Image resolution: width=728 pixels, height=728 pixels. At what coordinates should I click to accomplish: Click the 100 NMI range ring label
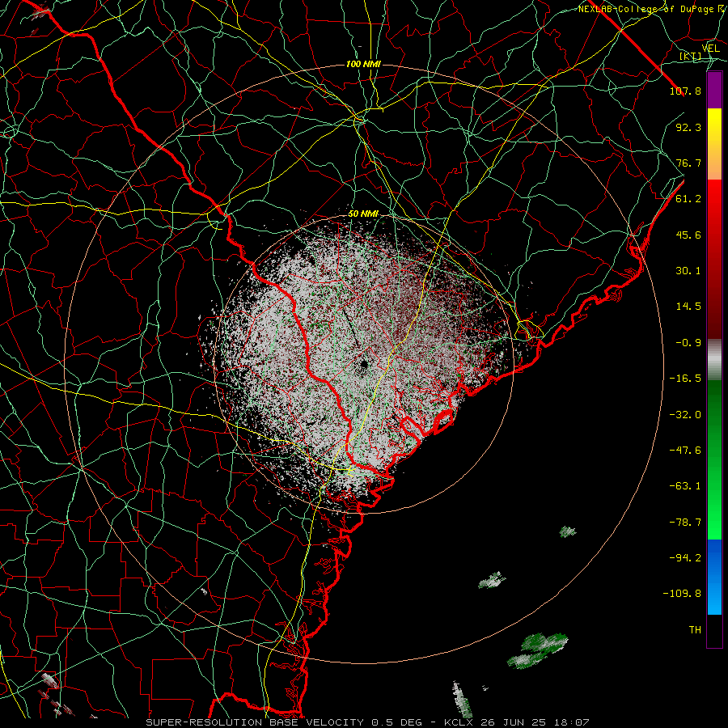coord(363,64)
